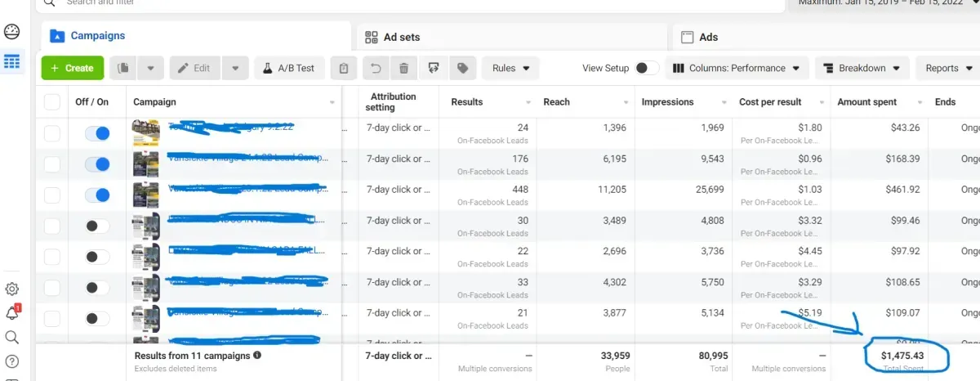This screenshot has width=980, height=381.
Task: Click the search magnifier in left sidebar
Action: pos(12,337)
